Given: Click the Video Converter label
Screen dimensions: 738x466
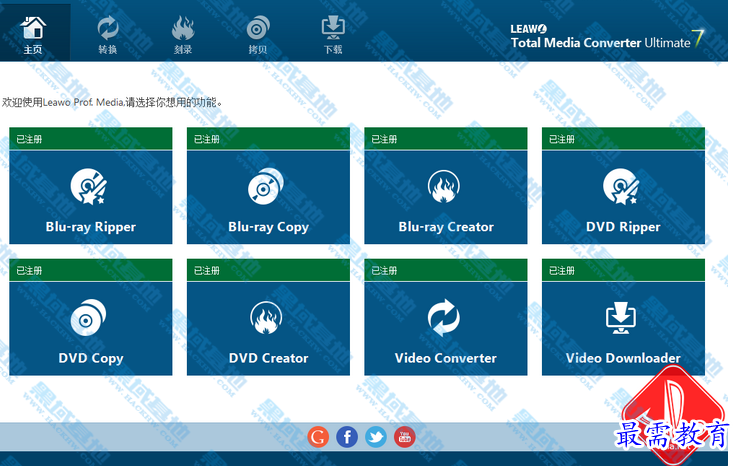Looking at the screenshot, I should click(446, 358).
